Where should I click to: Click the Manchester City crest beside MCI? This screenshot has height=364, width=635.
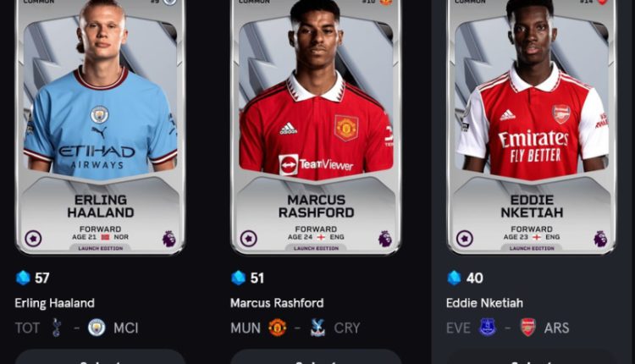[x=97, y=328]
